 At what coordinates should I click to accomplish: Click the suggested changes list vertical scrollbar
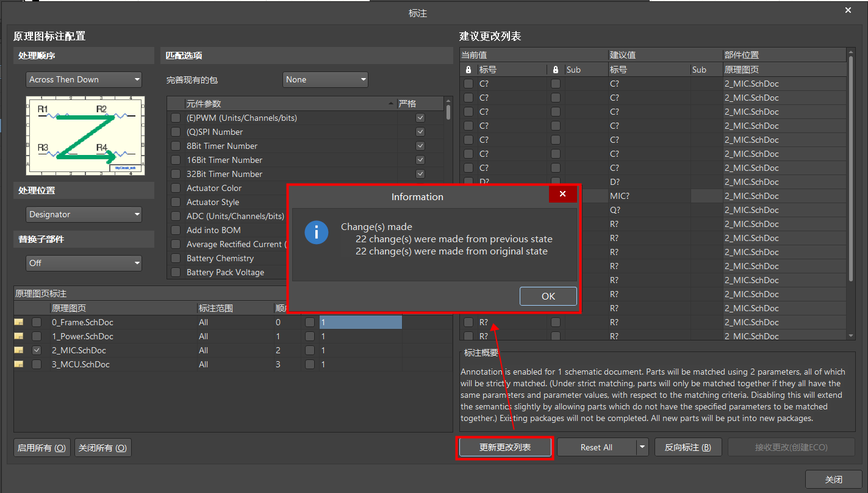point(851,171)
